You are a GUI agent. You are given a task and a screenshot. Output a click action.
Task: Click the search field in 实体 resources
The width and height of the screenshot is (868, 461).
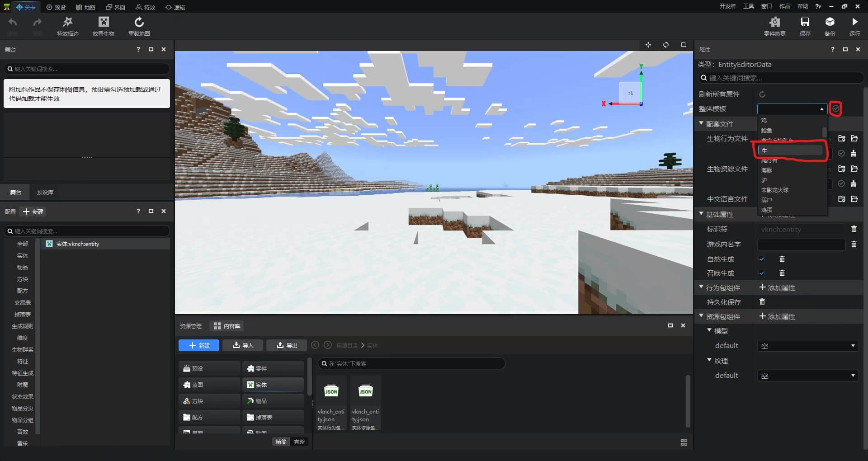click(x=411, y=363)
